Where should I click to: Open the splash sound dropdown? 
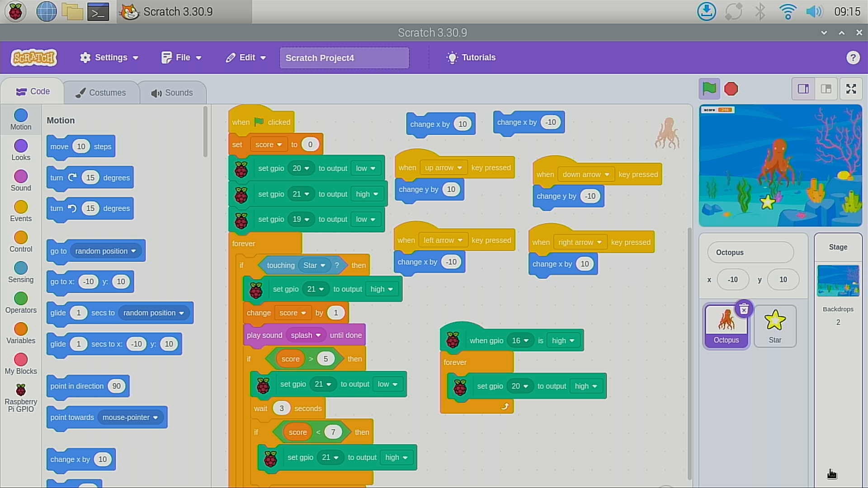click(306, 335)
